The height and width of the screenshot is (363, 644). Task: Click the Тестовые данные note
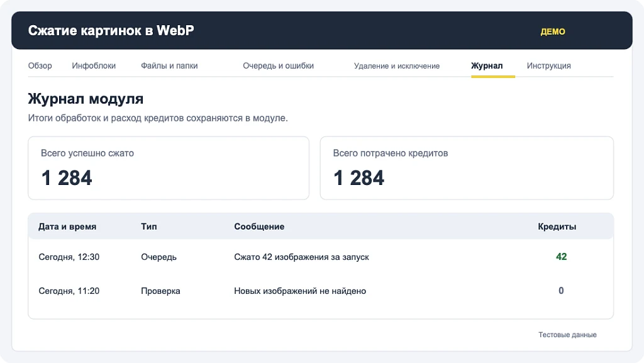click(568, 335)
